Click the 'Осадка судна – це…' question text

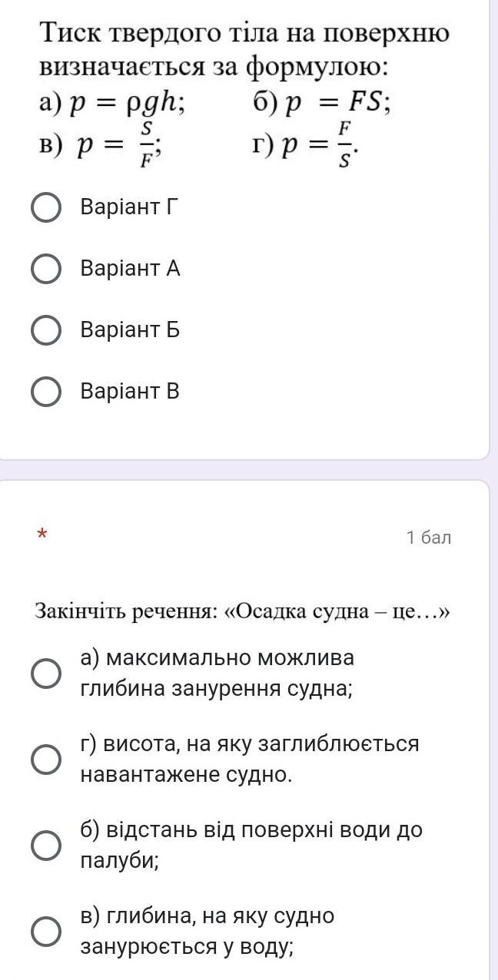[x=241, y=611]
